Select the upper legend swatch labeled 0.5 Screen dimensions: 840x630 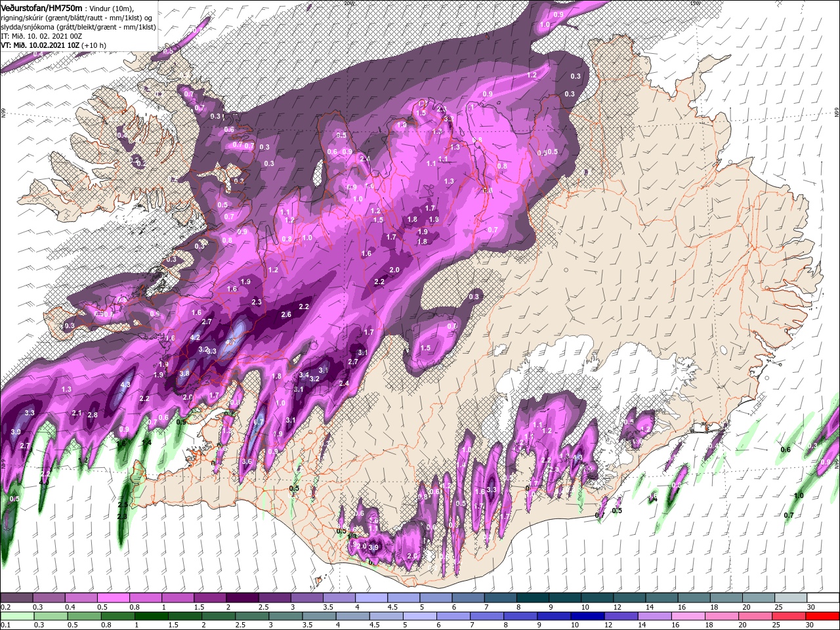pyautogui.click(x=113, y=598)
